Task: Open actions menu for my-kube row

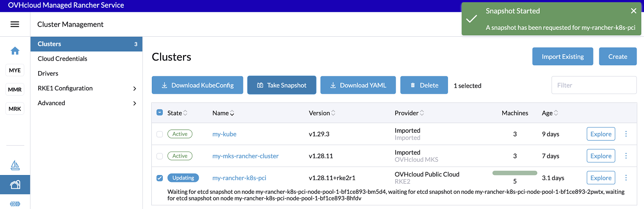Action: point(626,134)
